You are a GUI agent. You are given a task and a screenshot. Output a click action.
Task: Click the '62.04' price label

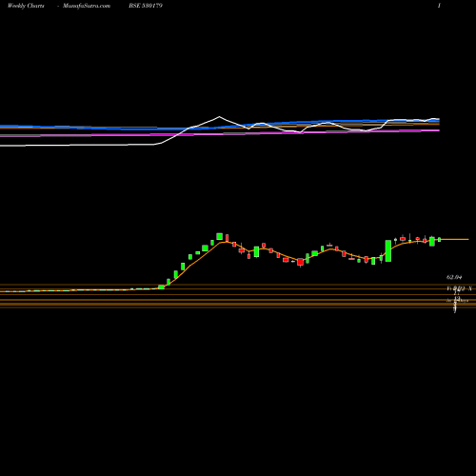(454, 277)
